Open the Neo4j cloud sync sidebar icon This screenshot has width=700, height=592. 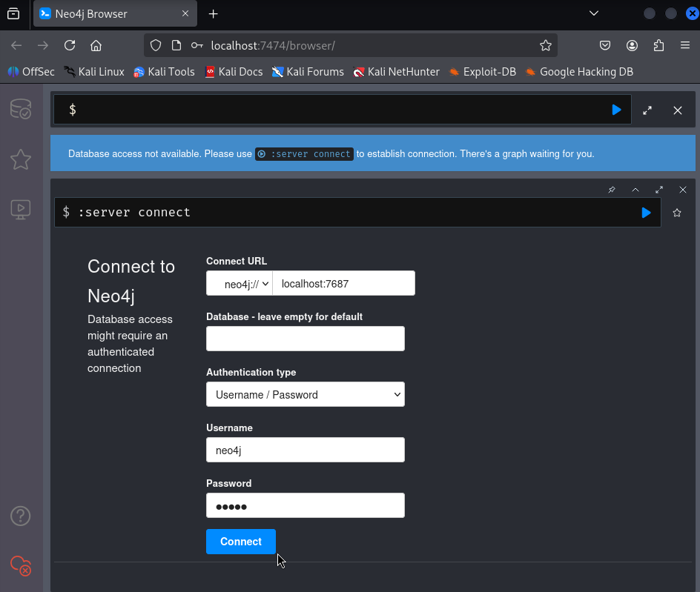pyautogui.click(x=21, y=565)
